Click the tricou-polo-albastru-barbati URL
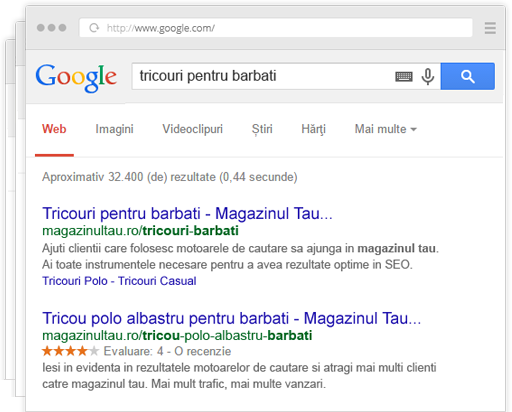The width and height of the screenshot is (512, 412). click(177, 336)
